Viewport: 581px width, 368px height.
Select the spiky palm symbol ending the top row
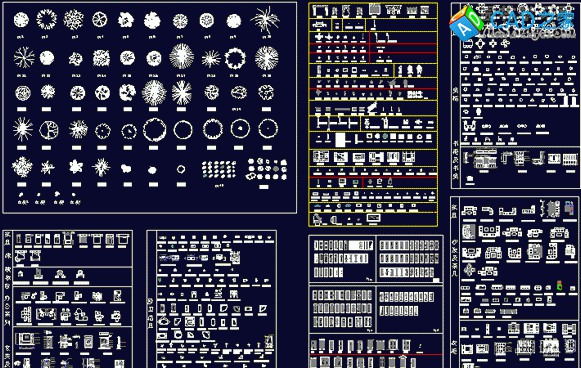click(x=265, y=19)
